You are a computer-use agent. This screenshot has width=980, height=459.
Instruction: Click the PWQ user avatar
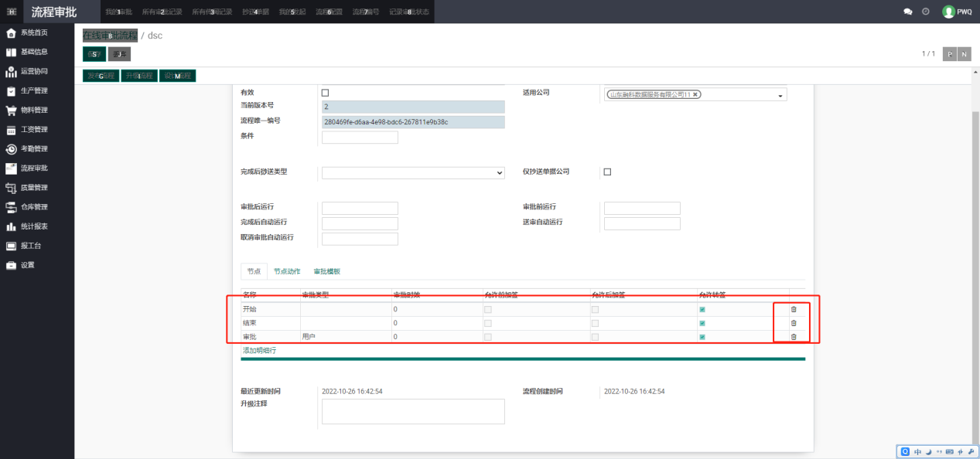coord(948,12)
